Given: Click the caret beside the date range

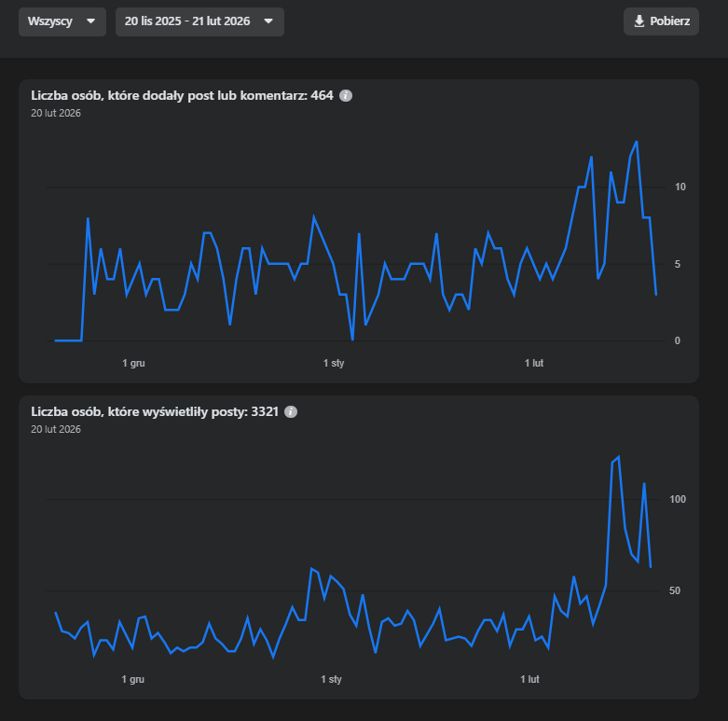Looking at the screenshot, I should coord(268,21).
